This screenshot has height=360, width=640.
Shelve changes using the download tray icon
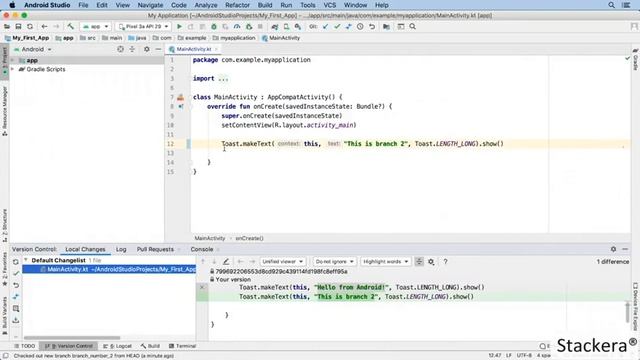click(16, 320)
